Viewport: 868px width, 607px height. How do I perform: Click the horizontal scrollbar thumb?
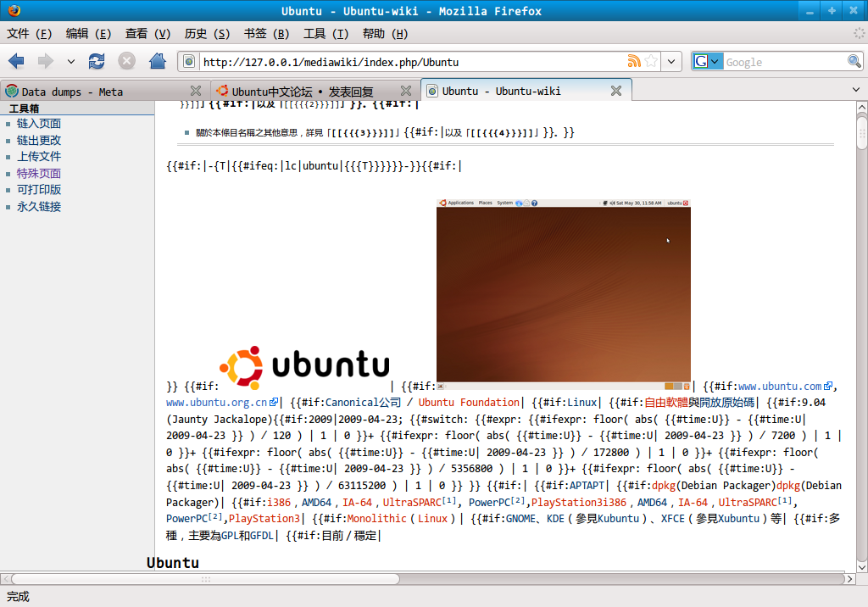click(x=205, y=579)
